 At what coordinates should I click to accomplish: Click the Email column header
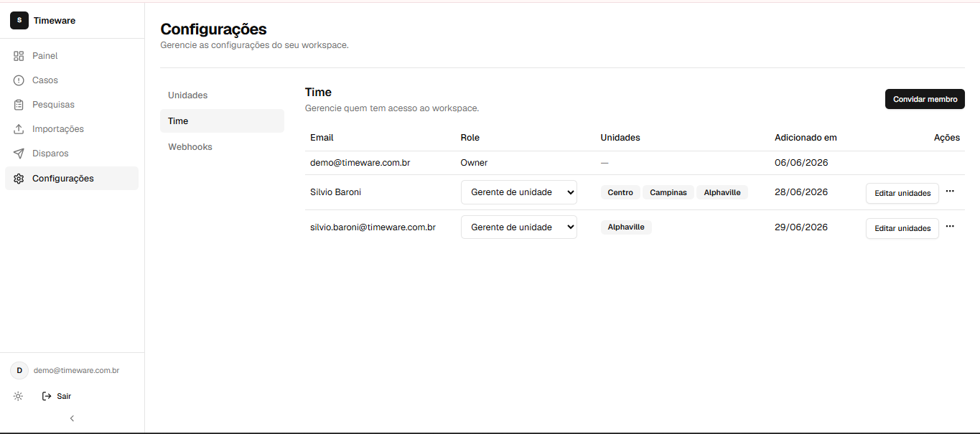322,138
